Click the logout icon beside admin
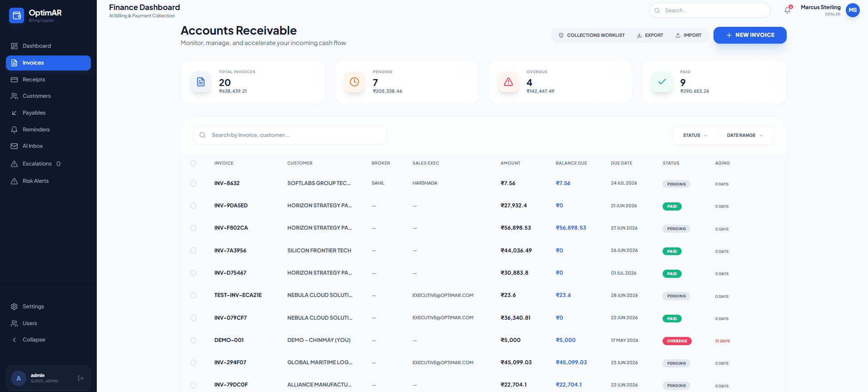868x392 pixels. (80, 378)
